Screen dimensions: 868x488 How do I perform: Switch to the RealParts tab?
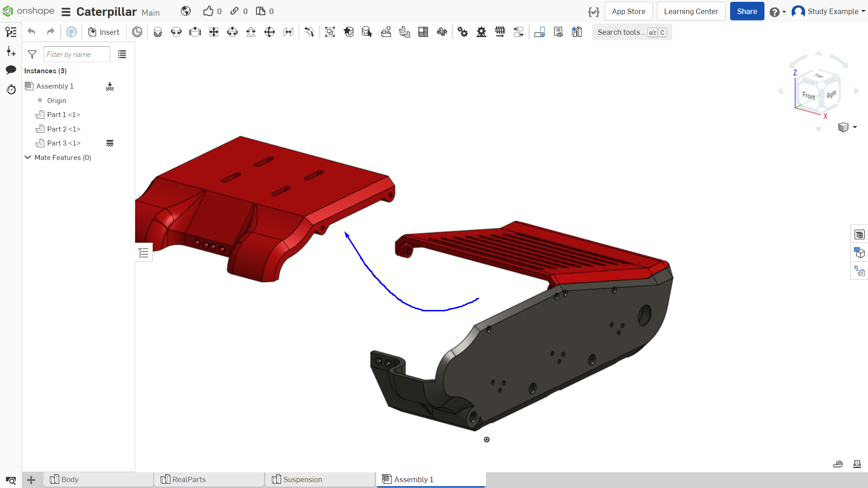(209, 479)
